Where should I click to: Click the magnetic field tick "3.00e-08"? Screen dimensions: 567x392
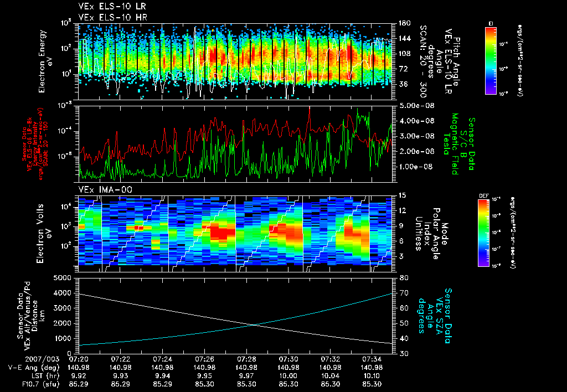[x=416, y=136]
